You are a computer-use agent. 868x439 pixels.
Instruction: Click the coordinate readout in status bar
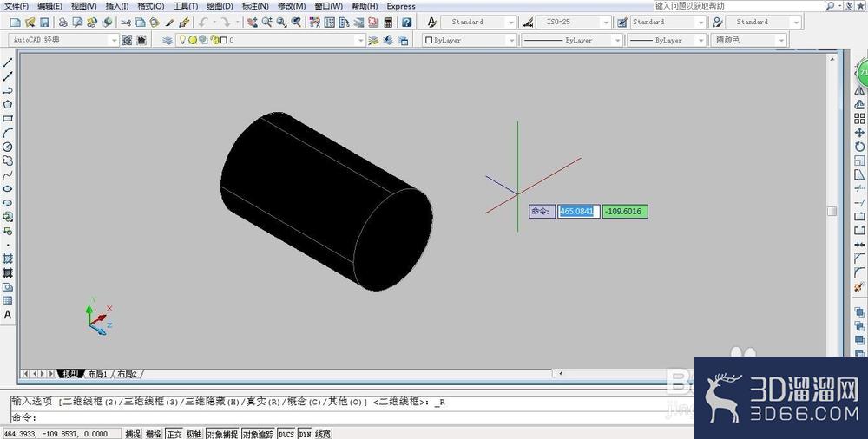coord(62,434)
